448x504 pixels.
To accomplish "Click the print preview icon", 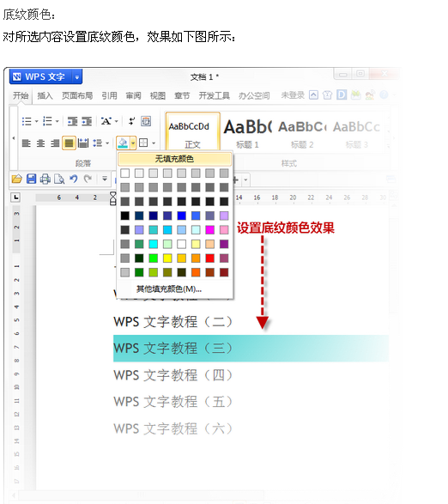I will click(59, 179).
